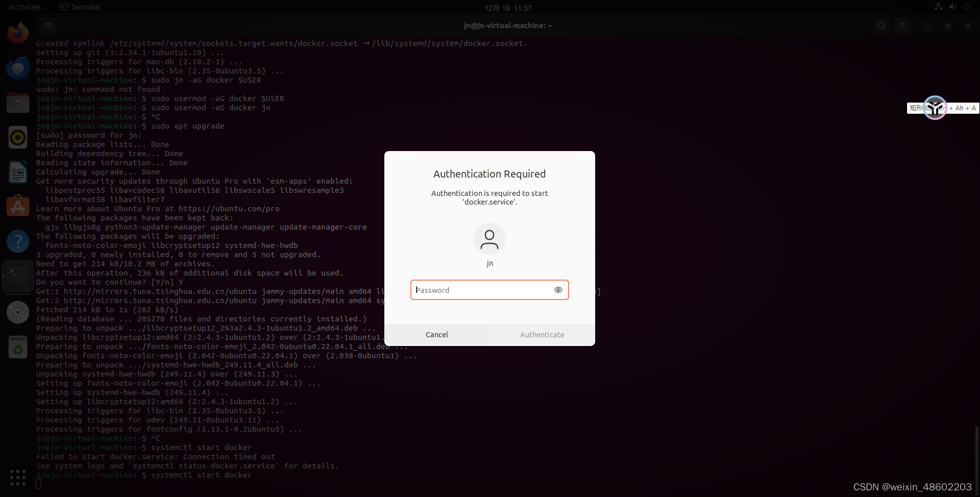
Task: Cancel the authentication dialog
Action: coord(436,334)
